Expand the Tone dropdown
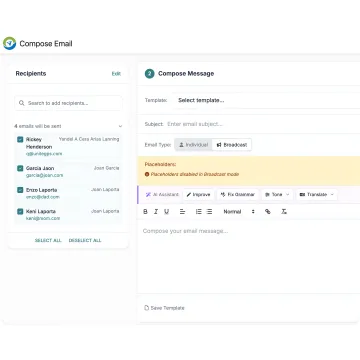The height and width of the screenshot is (360, 360). tap(277, 195)
